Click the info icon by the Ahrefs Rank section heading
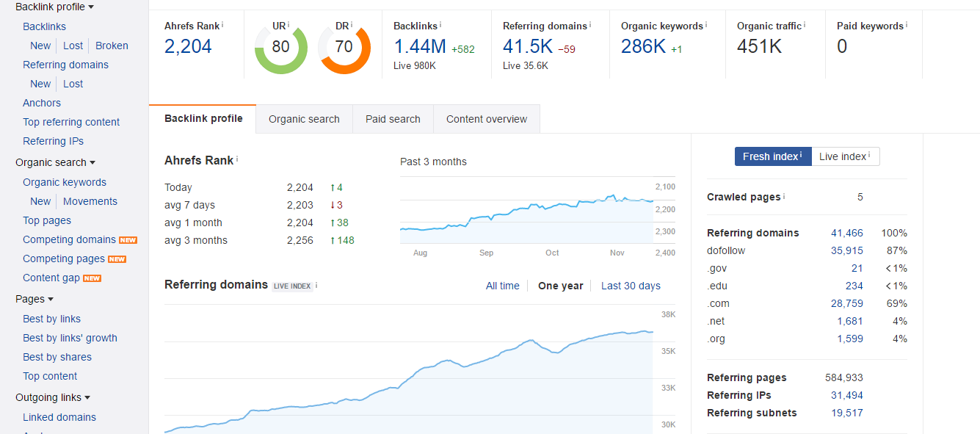 (237, 159)
